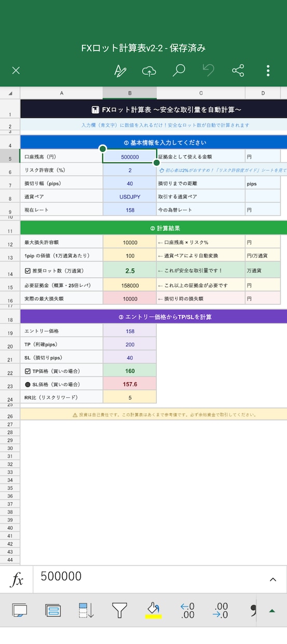Select title banner FXロット計算表
The image size is (287, 644).
pyautogui.click(x=154, y=110)
